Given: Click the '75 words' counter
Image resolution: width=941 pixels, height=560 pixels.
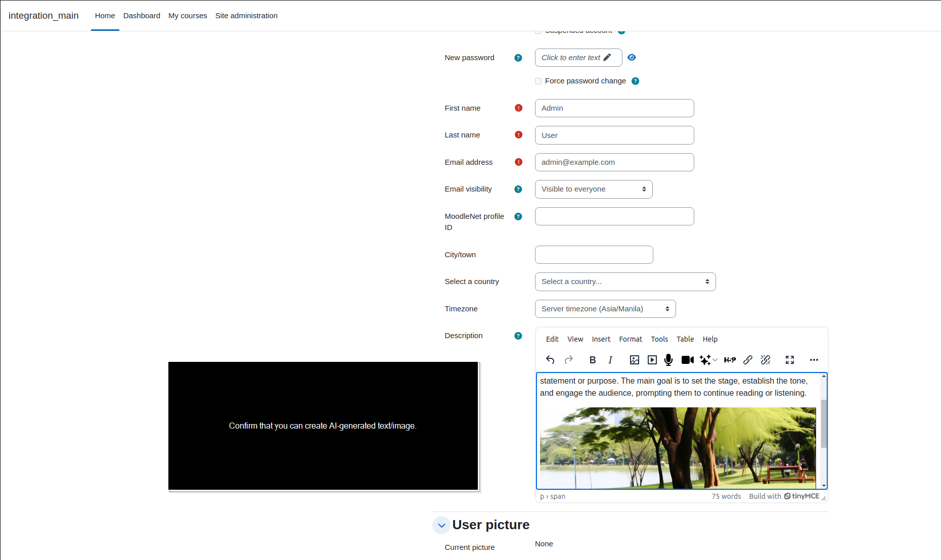Looking at the screenshot, I should [x=726, y=496].
